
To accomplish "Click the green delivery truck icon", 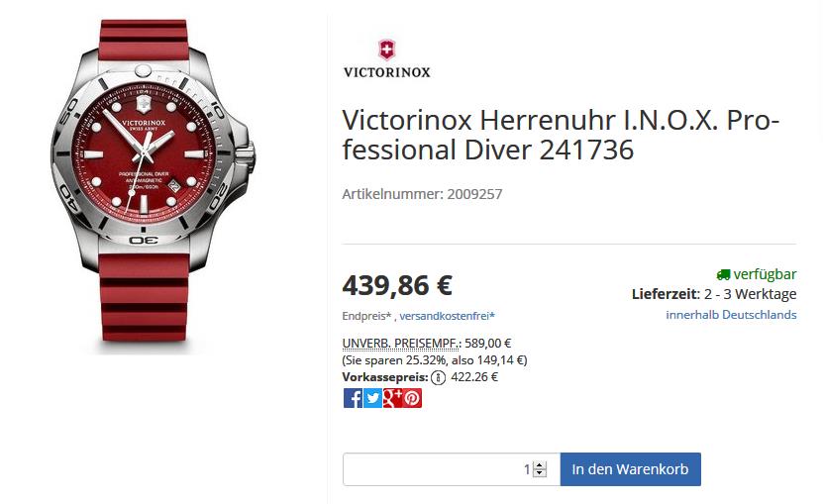I will (723, 274).
